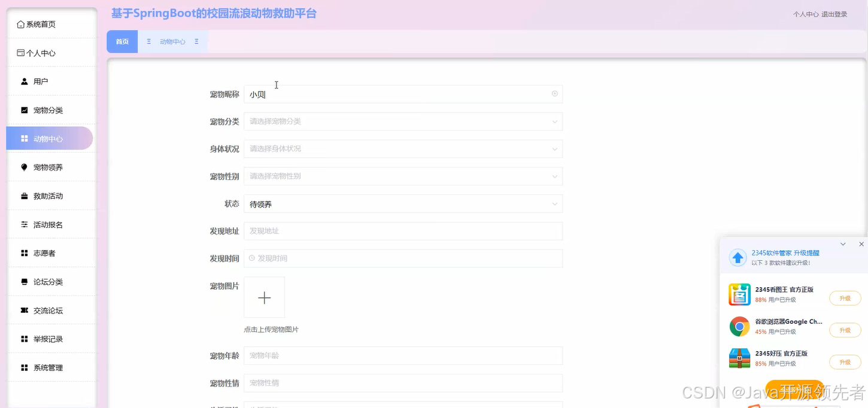This screenshot has width=868, height=408.
Task: Click the grid icon beside 系统管理
Action: coord(25,368)
